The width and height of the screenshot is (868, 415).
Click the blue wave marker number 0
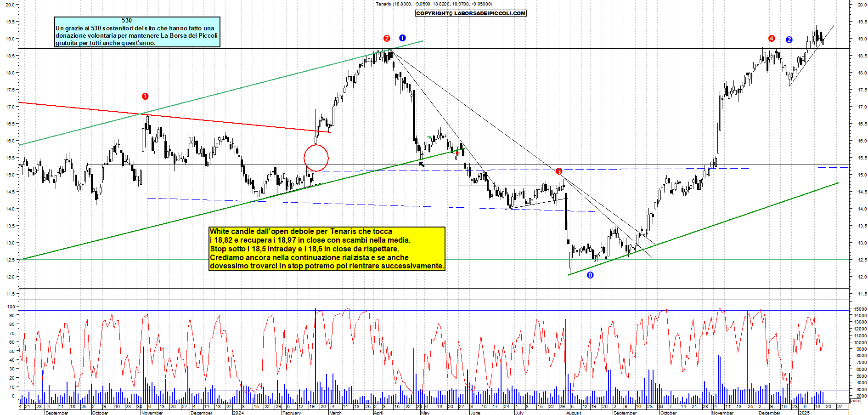[590, 275]
